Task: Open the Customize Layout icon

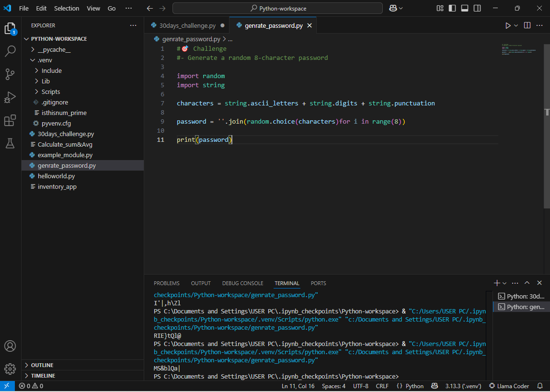Action: (x=440, y=8)
